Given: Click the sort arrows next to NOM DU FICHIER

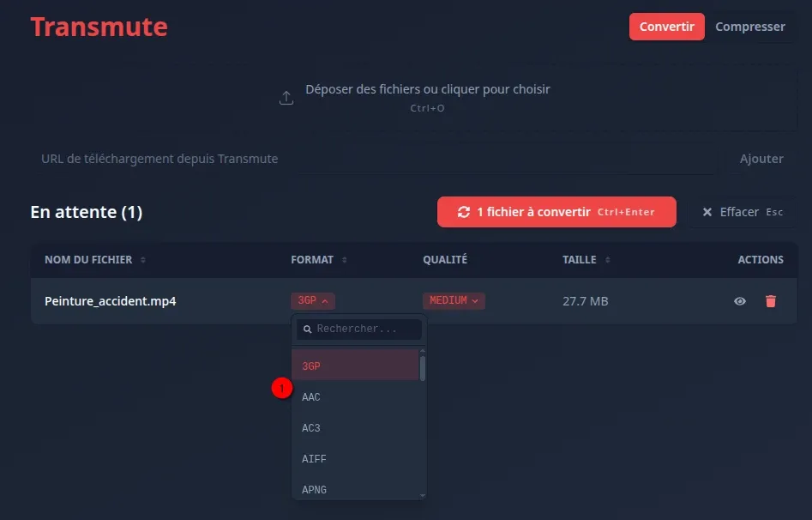Looking at the screenshot, I should tap(143, 260).
